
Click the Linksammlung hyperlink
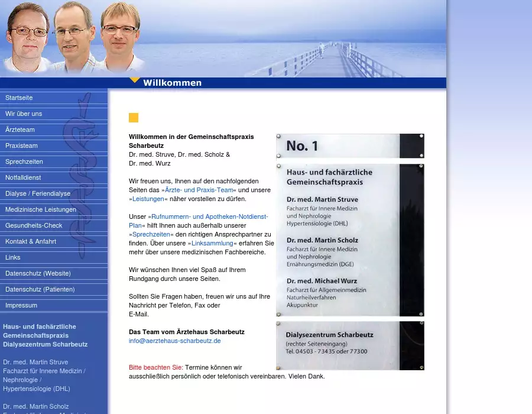pyautogui.click(x=212, y=243)
